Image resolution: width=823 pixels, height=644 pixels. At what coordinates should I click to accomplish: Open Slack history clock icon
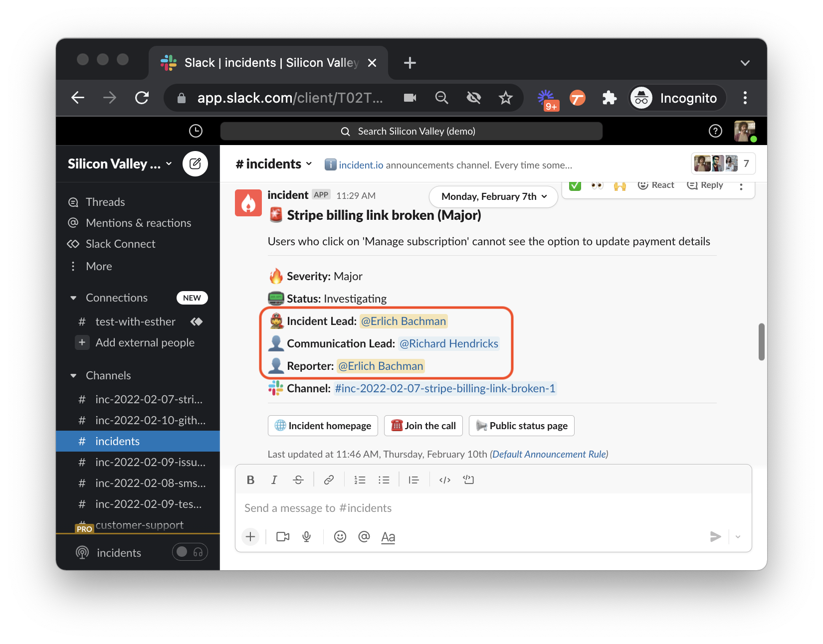click(196, 131)
